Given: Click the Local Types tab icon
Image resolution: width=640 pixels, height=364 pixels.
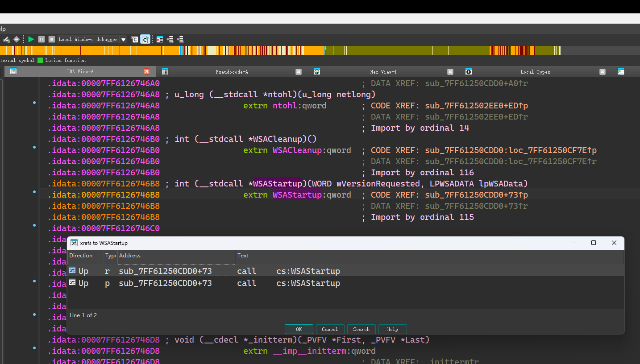Looking at the screenshot, I should [468, 71].
